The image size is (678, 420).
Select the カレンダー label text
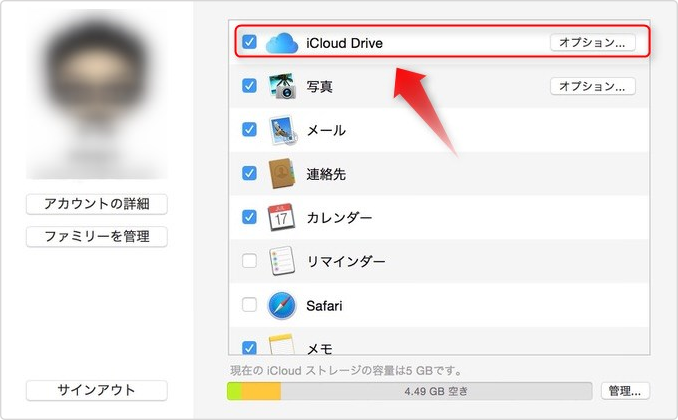tap(339, 217)
